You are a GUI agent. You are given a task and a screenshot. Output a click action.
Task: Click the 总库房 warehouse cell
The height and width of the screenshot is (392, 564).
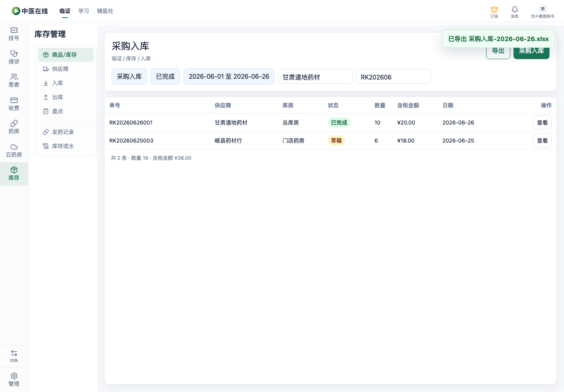coord(291,123)
